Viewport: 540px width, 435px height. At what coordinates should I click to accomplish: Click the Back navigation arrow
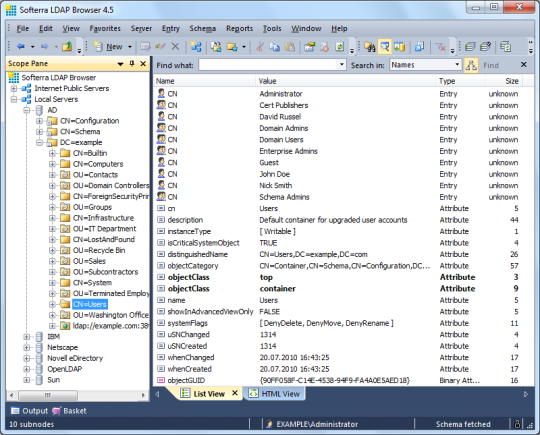pyautogui.click(x=21, y=46)
